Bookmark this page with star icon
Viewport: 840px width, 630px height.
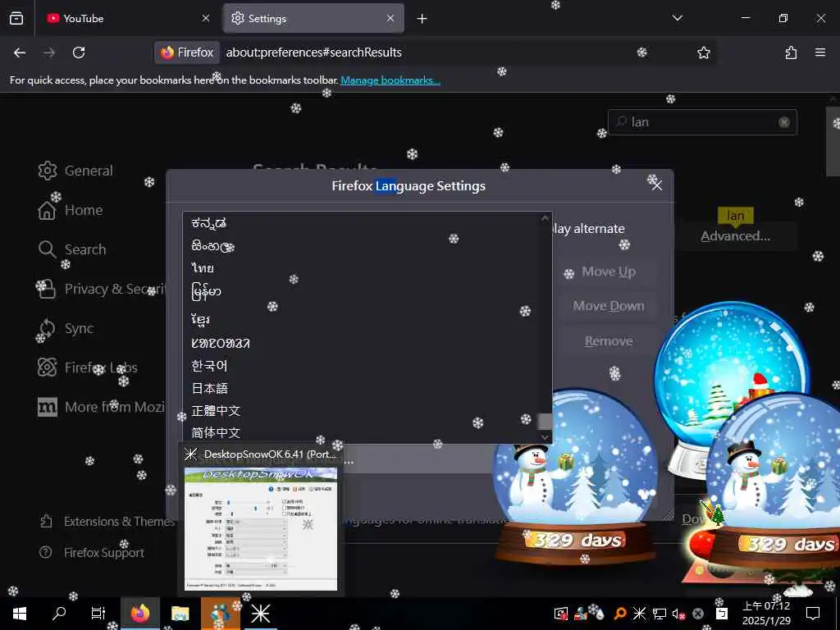(703, 52)
